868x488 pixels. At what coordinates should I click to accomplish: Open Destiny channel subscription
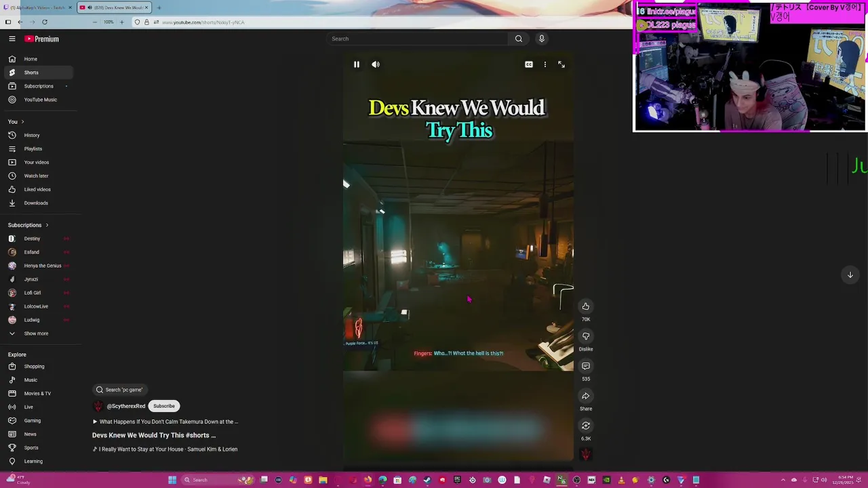(40, 239)
